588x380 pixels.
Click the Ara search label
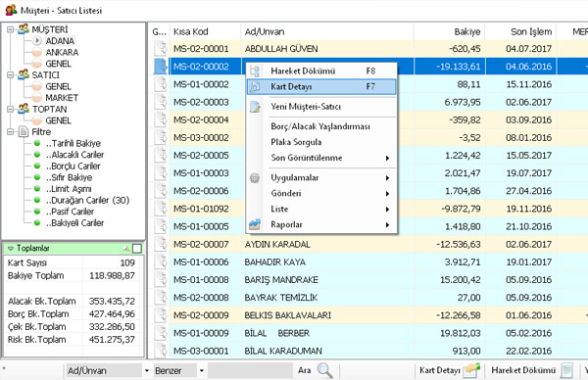(x=305, y=370)
